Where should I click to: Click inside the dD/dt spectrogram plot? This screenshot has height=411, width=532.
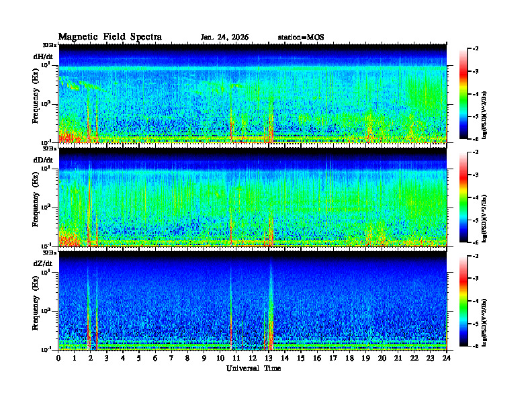pyautogui.click(x=253, y=197)
